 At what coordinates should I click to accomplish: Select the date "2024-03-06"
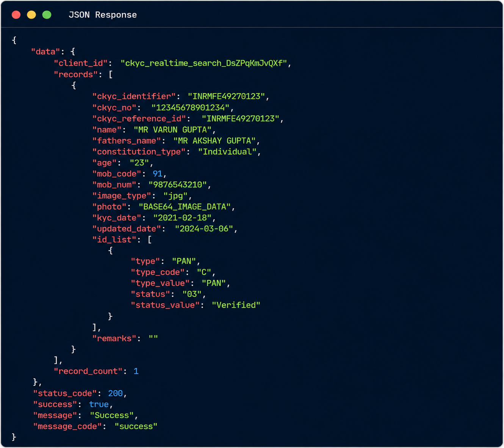(204, 229)
